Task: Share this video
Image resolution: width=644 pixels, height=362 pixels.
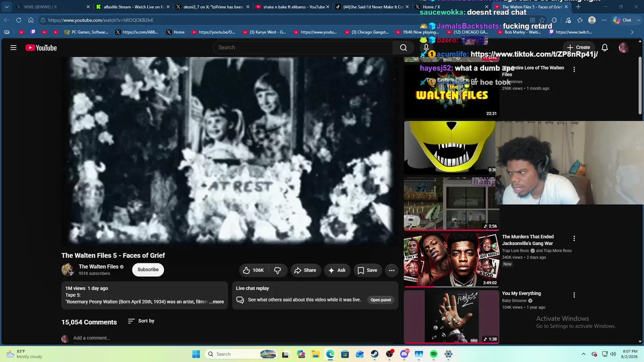Action: (305, 270)
